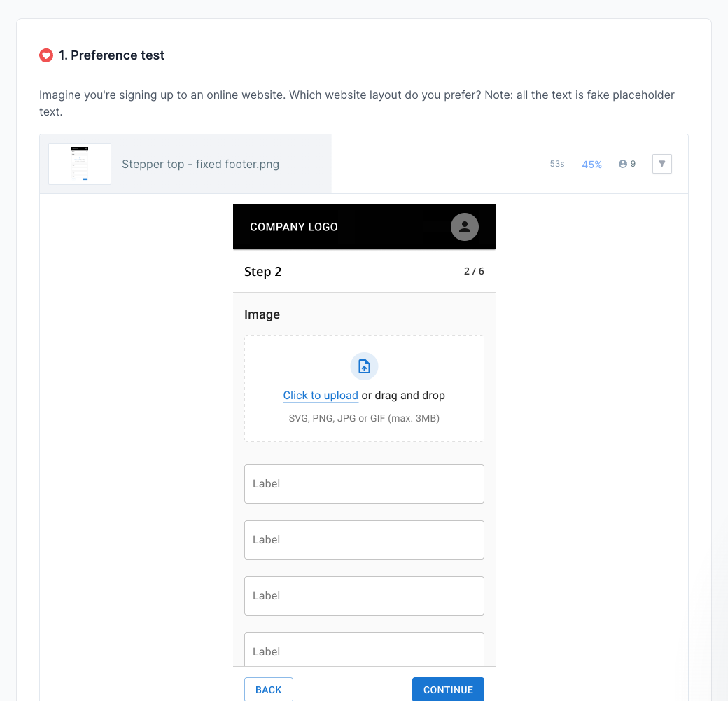Click the fourth Label input field
The image size is (728, 701).
pos(364,649)
